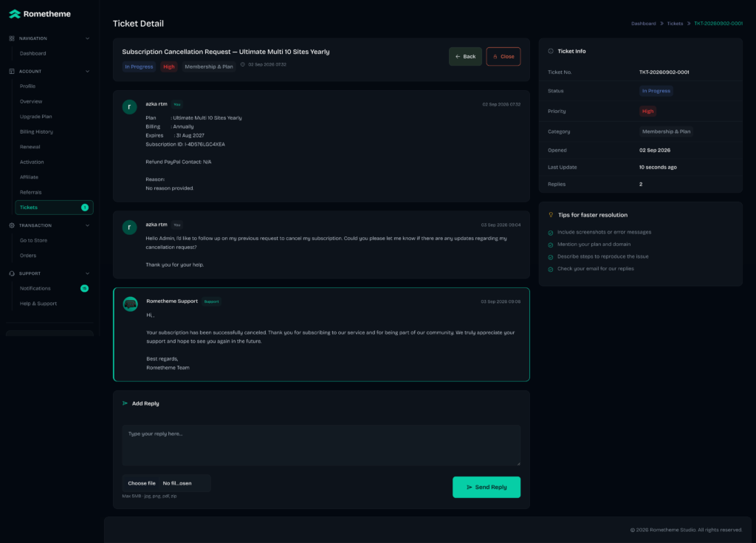Collapse the Navigation section chevron
This screenshot has height=543, width=756.
[87, 38]
